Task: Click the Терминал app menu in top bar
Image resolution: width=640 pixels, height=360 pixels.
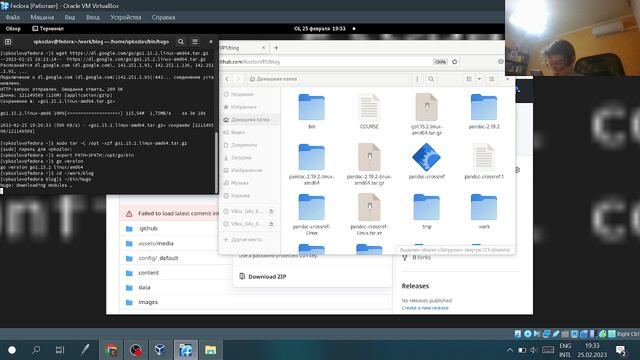Action: pyautogui.click(x=48, y=29)
